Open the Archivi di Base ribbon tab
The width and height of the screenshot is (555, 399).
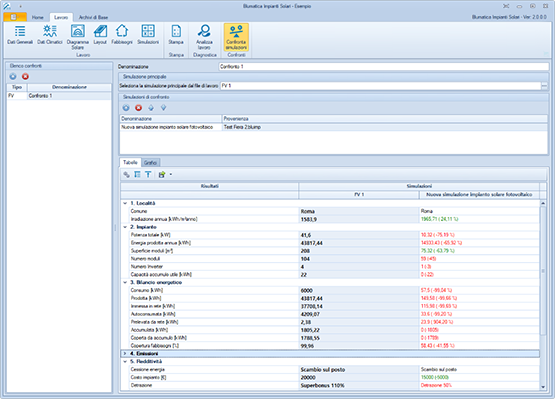[x=93, y=17]
